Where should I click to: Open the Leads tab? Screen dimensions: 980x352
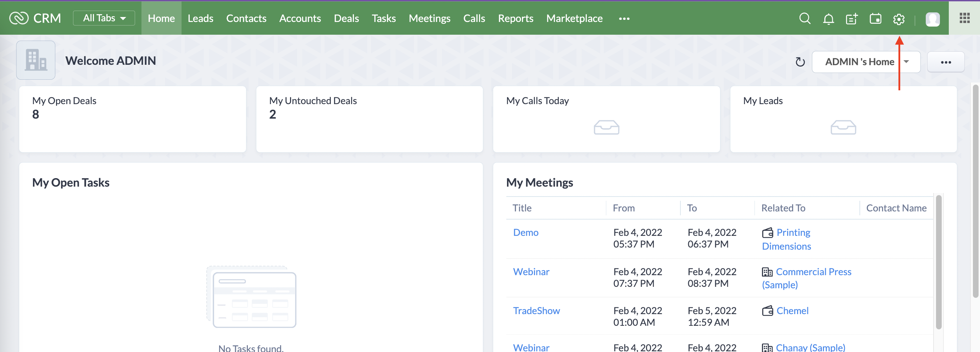pos(200,18)
